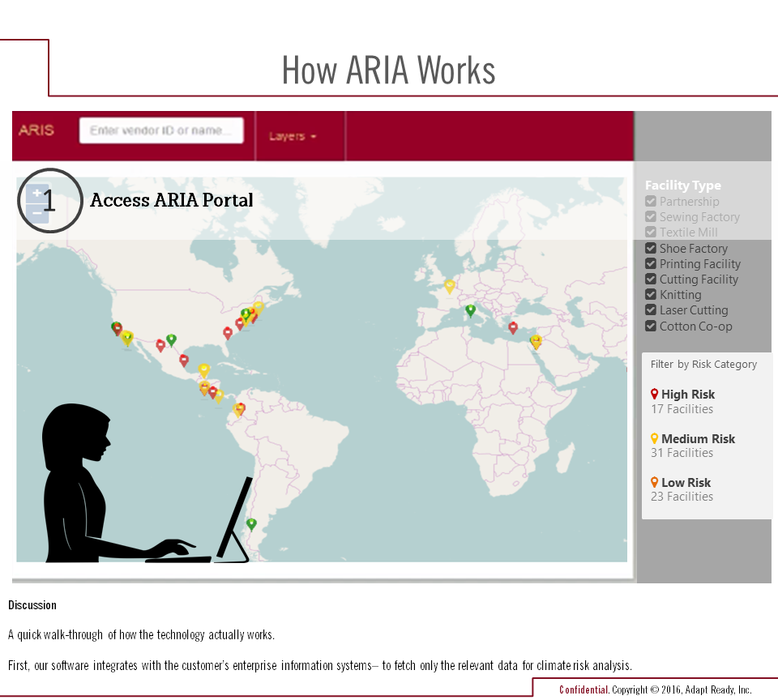This screenshot has height=700, width=778.
Task: Disable the Cotton Co-op facility type
Action: click(x=651, y=327)
